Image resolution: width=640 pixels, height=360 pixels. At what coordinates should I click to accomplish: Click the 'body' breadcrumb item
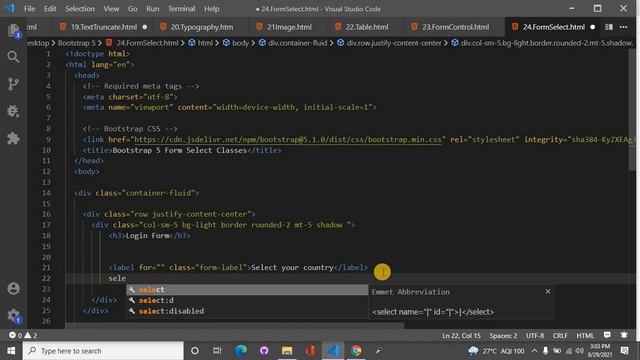click(240, 43)
